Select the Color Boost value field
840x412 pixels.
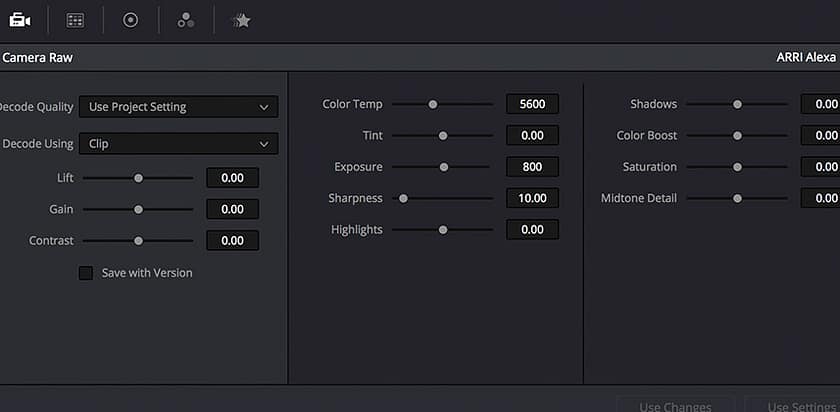(x=820, y=136)
